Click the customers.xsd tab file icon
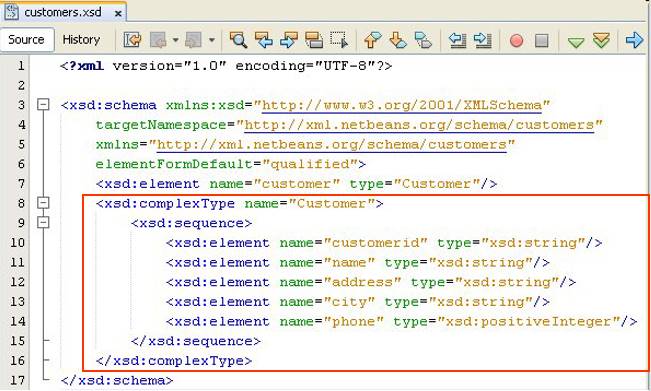The width and height of the screenshot is (651, 391). (12, 12)
